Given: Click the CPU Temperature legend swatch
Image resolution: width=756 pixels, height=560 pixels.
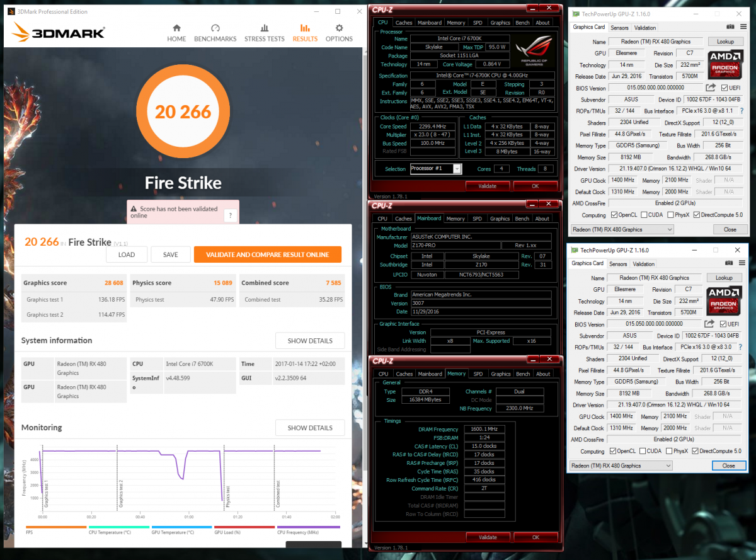Looking at the screenshot, I should click(x=118, y=527).
